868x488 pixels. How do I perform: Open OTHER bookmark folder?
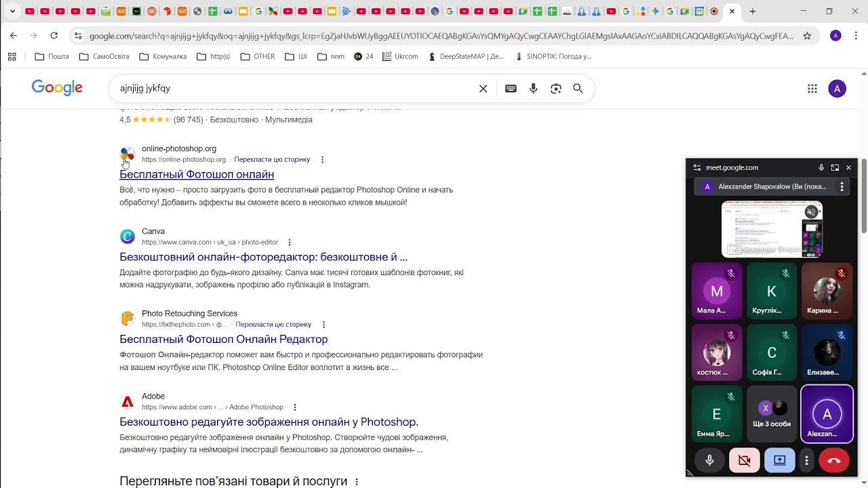tap(258, 57)
